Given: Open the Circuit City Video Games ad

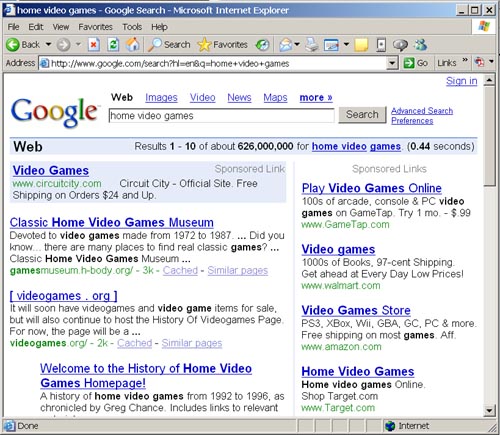Looking at the screenshot, I should 51,171.
